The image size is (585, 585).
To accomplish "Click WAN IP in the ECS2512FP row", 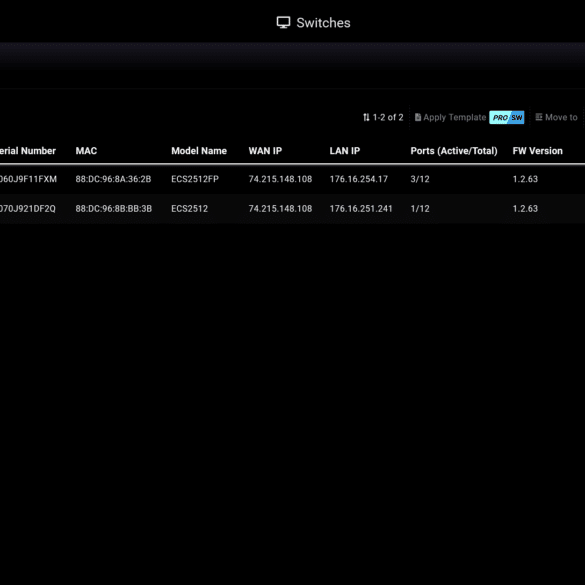I will (x=280, y=179).
